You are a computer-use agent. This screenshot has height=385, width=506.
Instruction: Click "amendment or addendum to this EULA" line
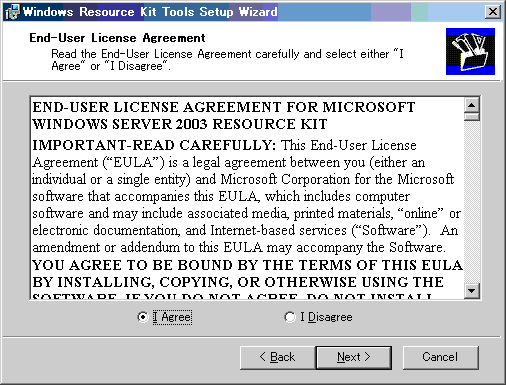(239, 248)
